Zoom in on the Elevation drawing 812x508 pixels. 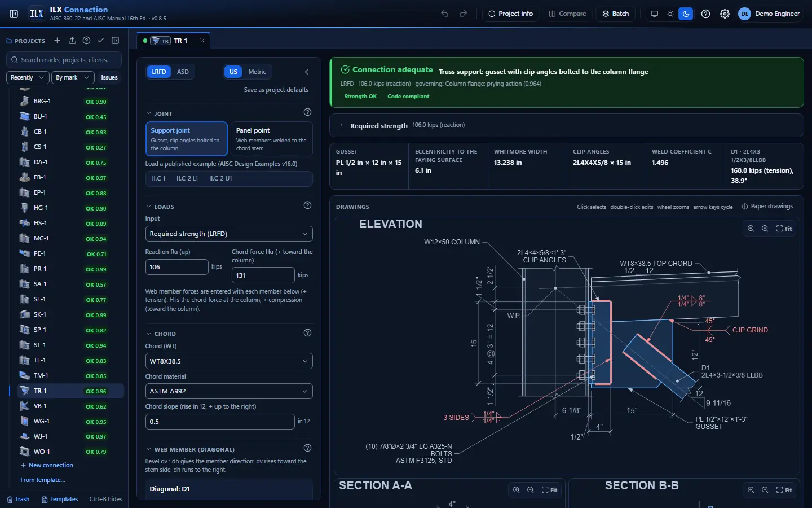click(x=751, y=229)
